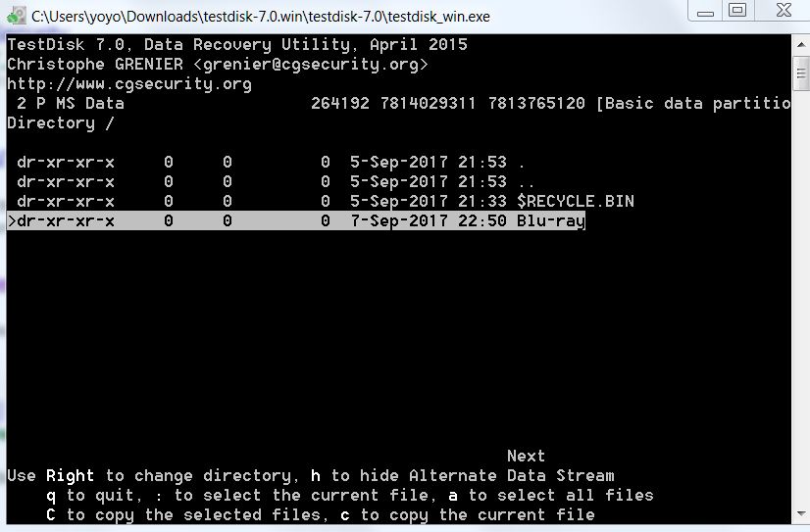
Task: Click the 'Directory /' path line
Action: point(61,122)
